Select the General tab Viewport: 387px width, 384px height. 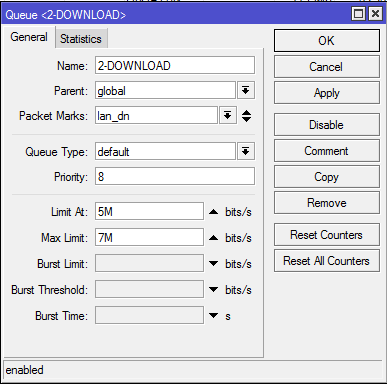[29, 37]
